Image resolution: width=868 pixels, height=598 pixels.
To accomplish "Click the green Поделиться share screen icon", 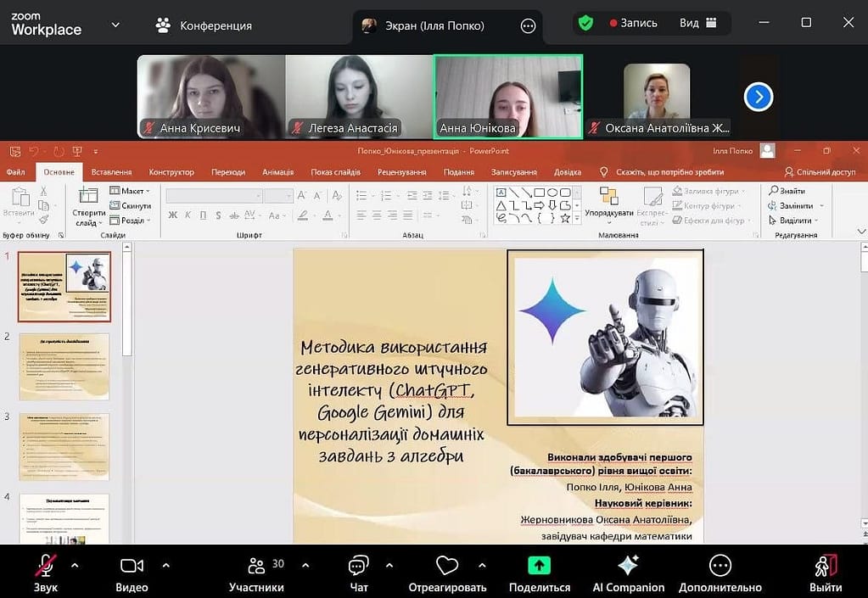I will (x=539, y=566).
